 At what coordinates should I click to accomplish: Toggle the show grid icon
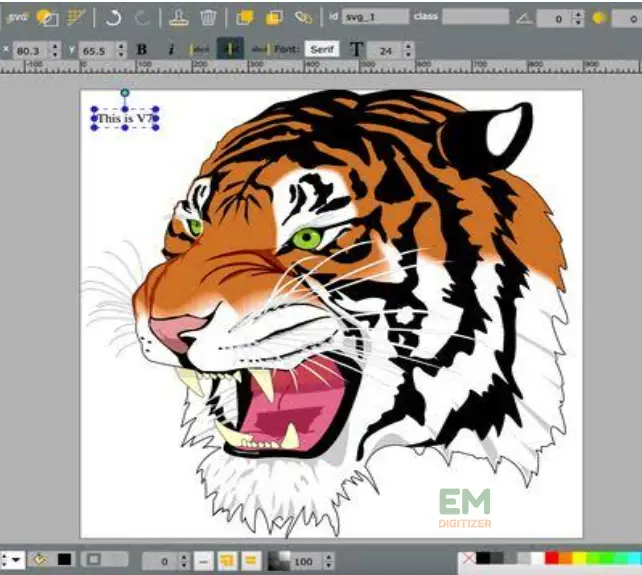pyautogui.click(x=76, y=18)
